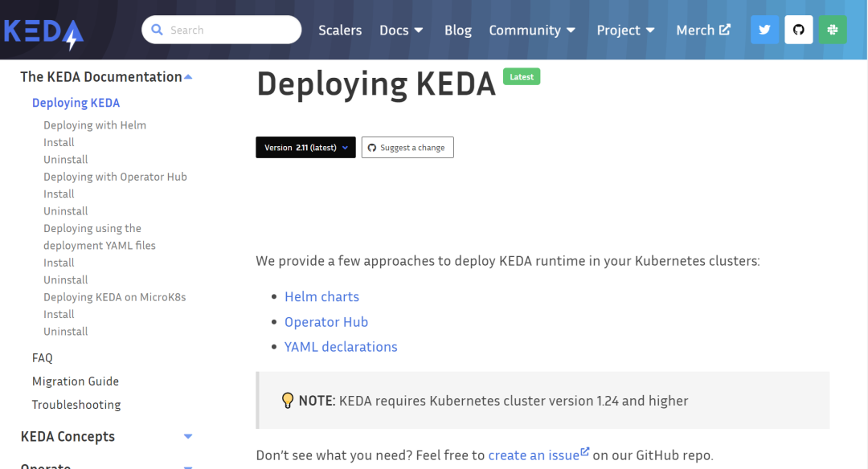This screenshot has width=868, height=469.
Task: Click the lightbulb NOTE icon
Action: point(287,400)
